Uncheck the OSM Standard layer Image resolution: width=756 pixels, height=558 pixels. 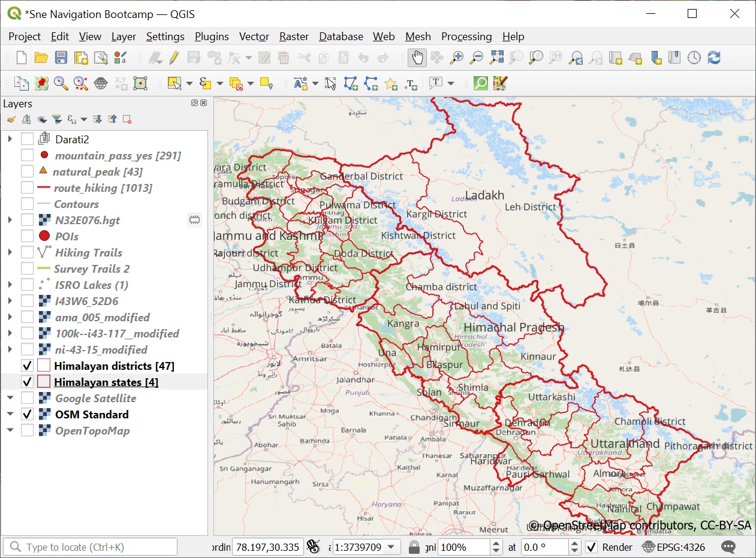coord(27,414)
